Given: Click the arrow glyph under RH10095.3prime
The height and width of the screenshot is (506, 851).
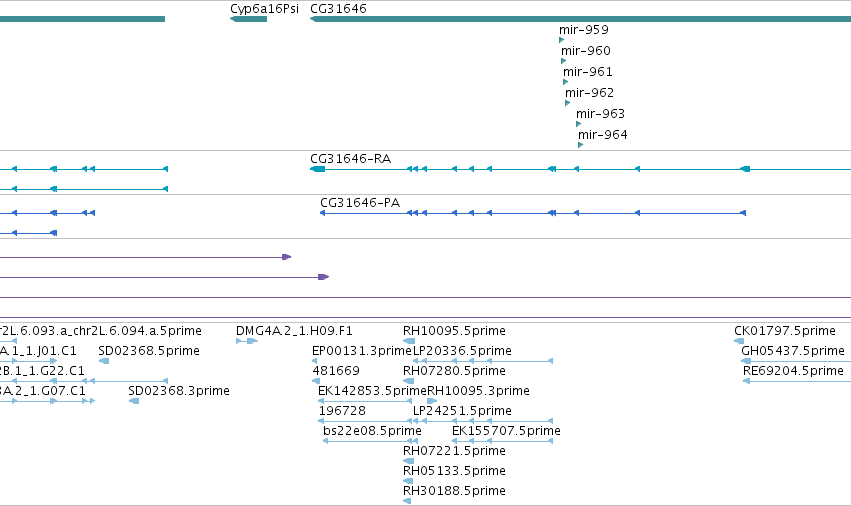Looking at the screenshot, I should (x=432, y=401).
